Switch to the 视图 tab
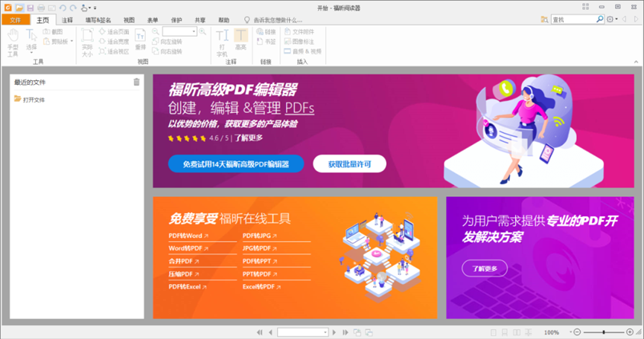This screenshot has height=339, width=644. point(129,19)
